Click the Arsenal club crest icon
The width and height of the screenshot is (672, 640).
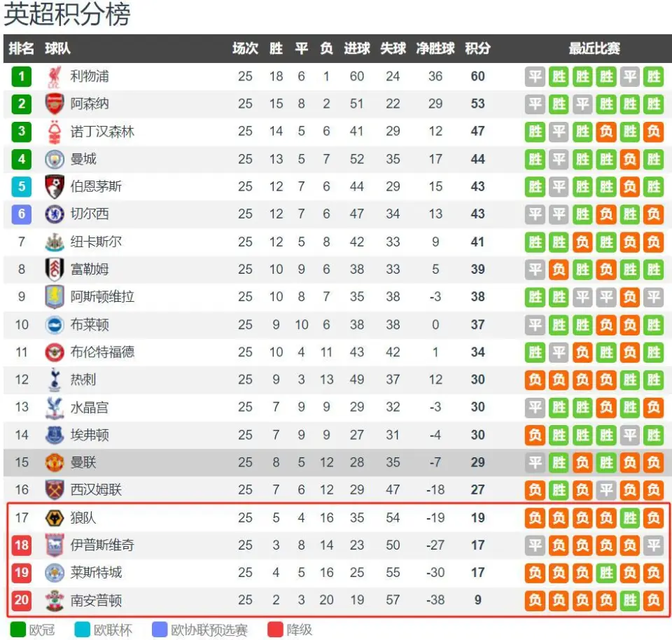click(x=55, y=104)
